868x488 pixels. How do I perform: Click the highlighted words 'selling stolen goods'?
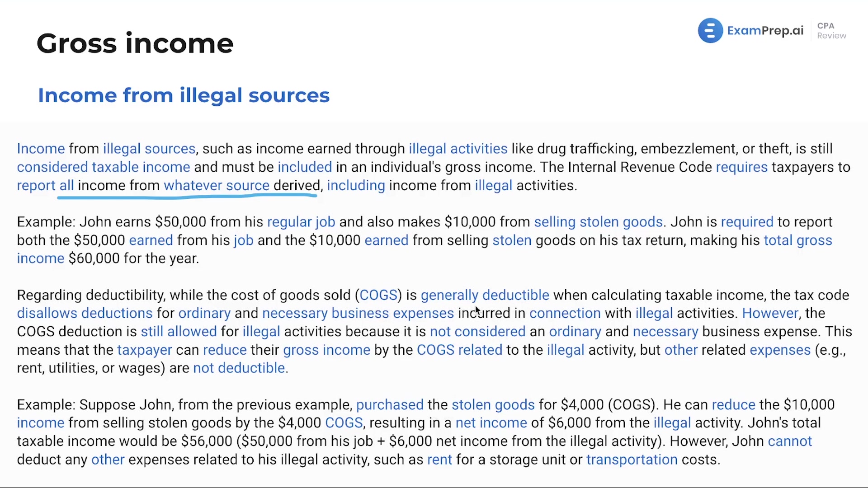coord(599,222)
